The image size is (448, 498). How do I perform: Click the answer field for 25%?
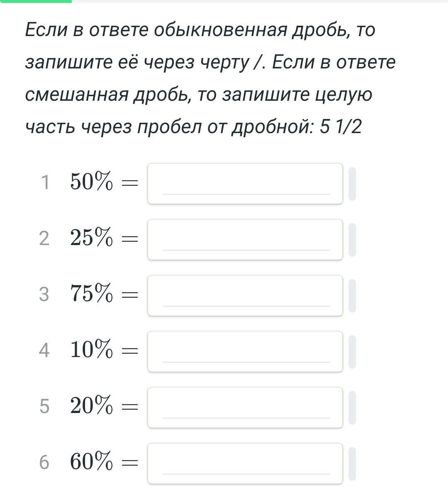tap(245, 240)
